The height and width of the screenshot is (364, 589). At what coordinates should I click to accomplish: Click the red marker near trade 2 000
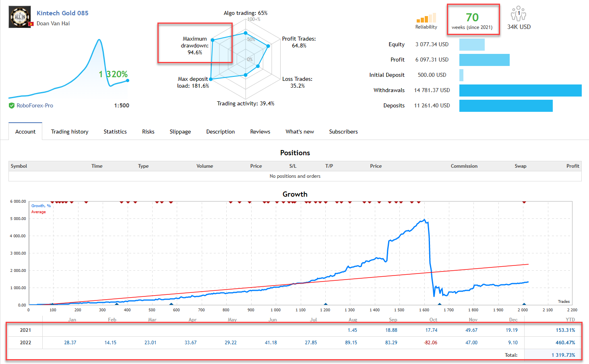(524, 202)
